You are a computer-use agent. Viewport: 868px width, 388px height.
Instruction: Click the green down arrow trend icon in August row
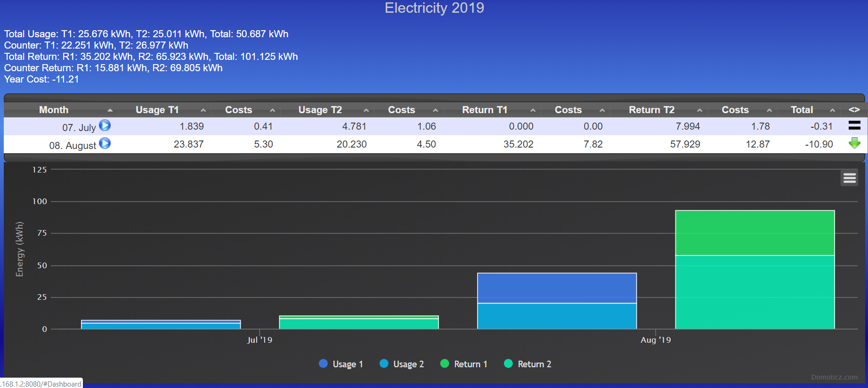pos(854,143)
